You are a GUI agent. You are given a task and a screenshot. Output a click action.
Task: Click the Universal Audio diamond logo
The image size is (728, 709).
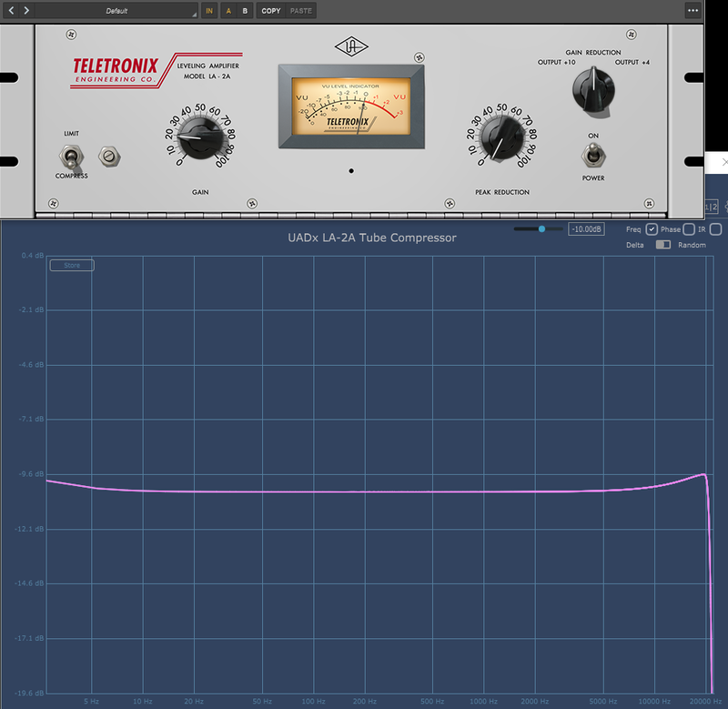[x=351, y=46]
